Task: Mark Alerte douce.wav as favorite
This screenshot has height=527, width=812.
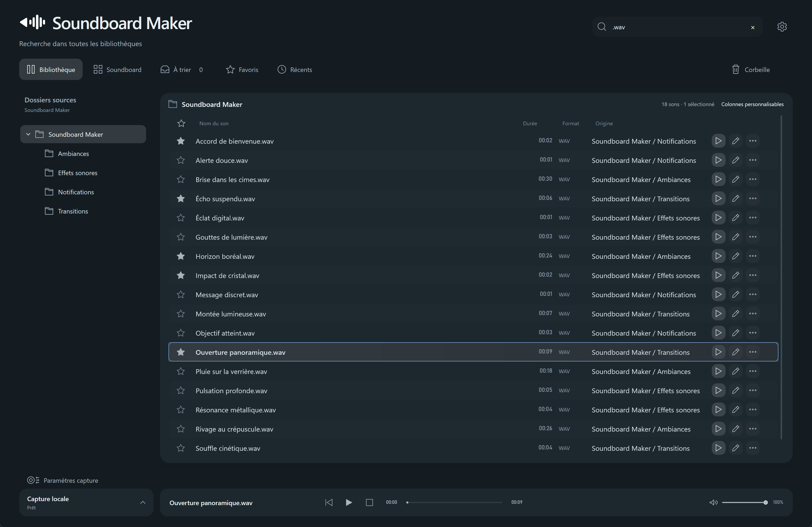Action: pos(181,160)
